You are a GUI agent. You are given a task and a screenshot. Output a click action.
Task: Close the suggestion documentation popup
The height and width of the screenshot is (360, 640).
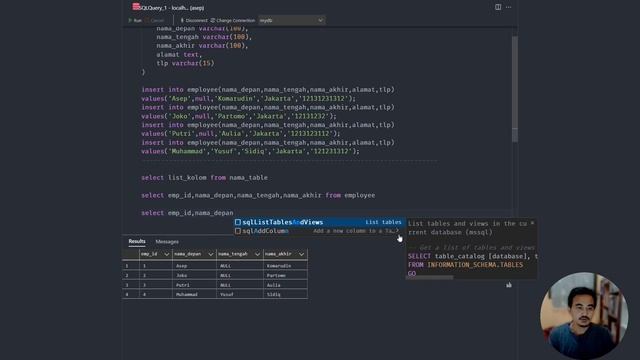tap(532, 223)
